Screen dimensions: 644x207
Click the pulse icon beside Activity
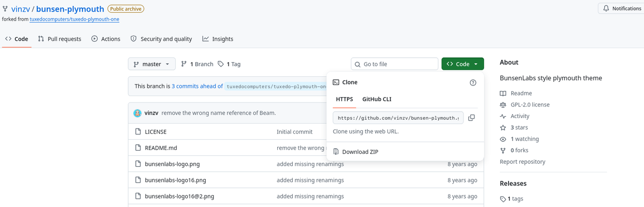tap(503, 116)
